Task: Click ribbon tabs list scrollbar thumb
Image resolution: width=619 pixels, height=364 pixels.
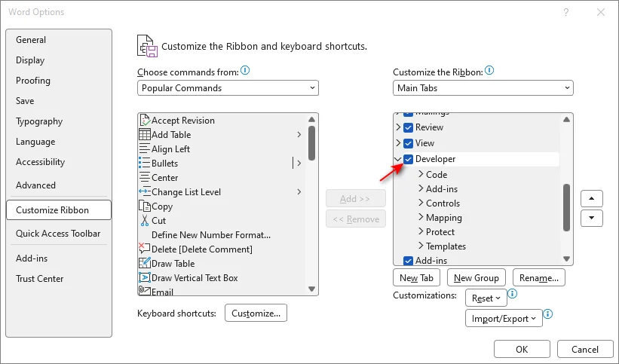Action: [566, 207]
